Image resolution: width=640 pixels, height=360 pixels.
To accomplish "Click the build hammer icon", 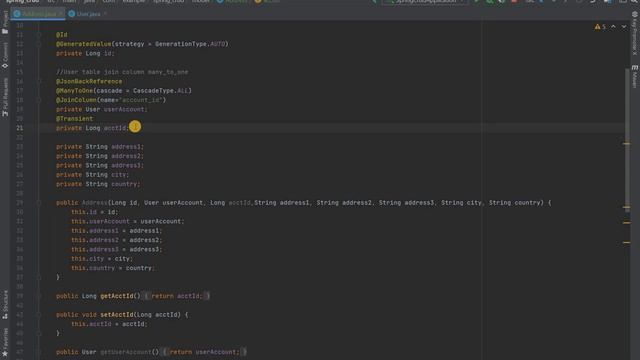I will pos(374,2).
